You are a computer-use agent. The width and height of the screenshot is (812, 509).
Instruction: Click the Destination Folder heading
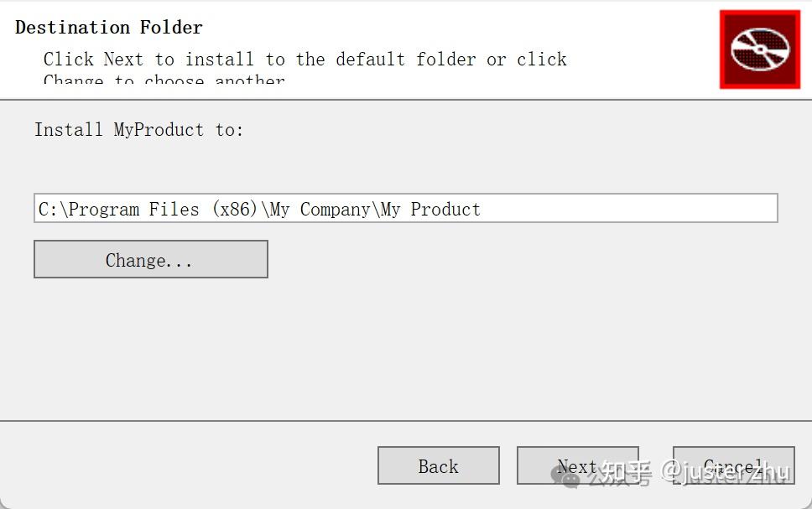pyautogui.click(x=109, y=27)
